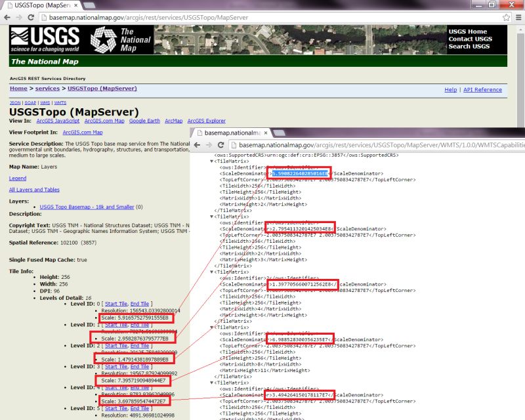Forward arrow in the WMTS capabilities window
525x420 pixels.
(209, 145)
